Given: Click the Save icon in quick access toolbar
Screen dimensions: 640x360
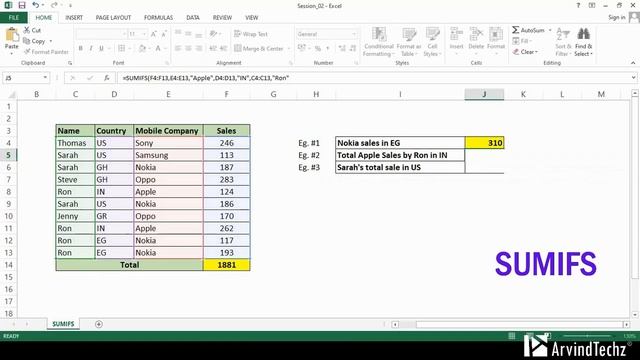Looking at the screenshot, I should pos(22,5).
